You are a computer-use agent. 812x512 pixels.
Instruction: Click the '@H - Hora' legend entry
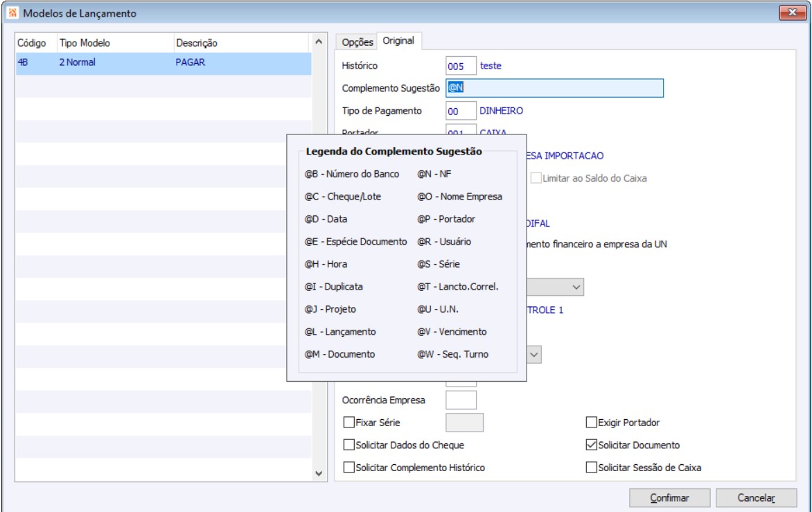click(x=326, y=264)
